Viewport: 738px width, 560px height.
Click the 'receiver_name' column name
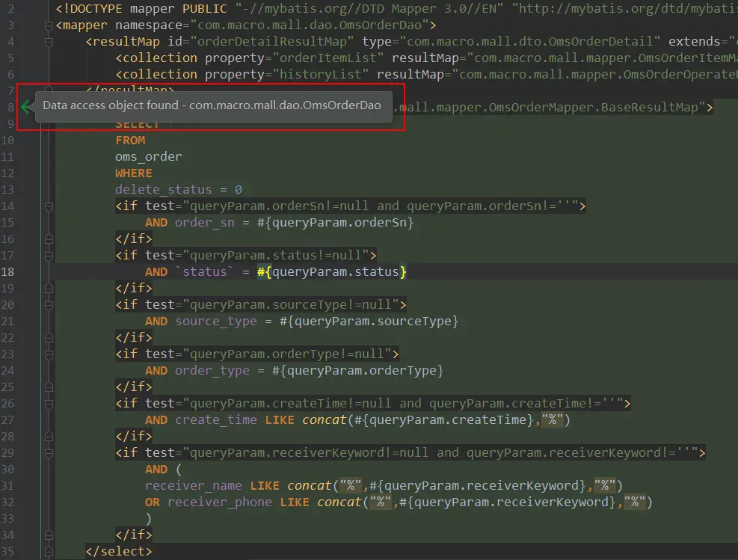click(194, 486)
